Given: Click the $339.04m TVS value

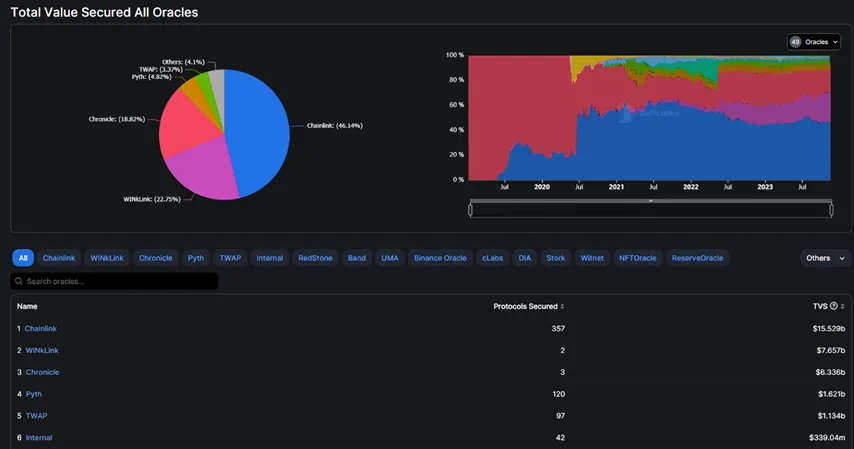Looking at the screenshot, I should pos(827,438).
